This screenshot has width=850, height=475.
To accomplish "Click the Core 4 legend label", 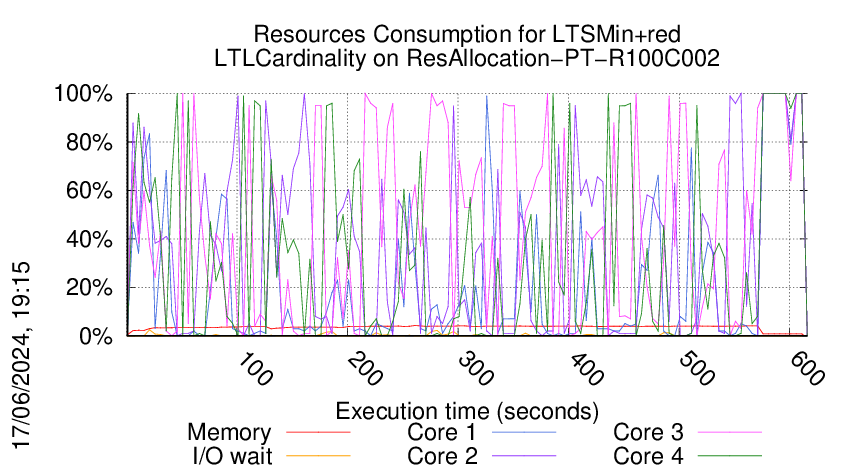I will pos(648,456).
